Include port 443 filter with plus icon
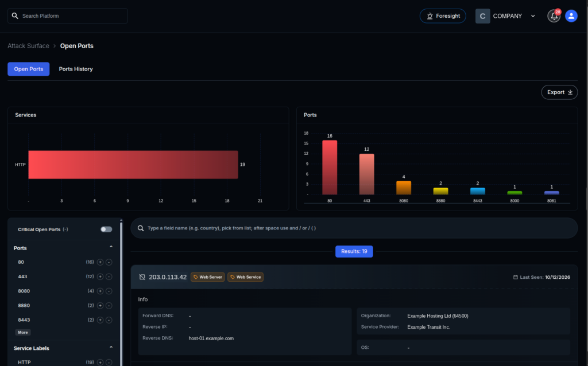This screenshot has width=588, height=366. point(100,277)
